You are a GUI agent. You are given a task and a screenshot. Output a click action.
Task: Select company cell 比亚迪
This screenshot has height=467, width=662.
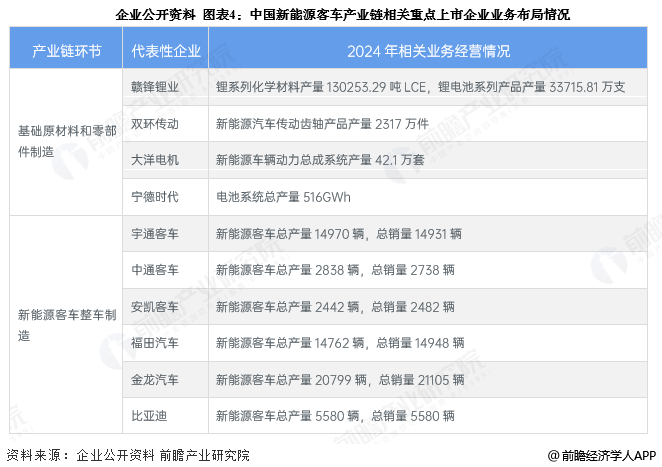click(x=166, y=415)
